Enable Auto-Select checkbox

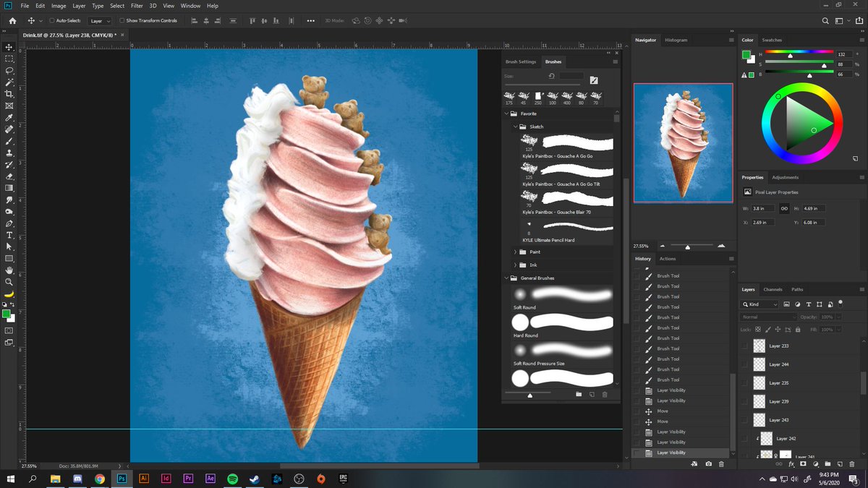point(52,21)
